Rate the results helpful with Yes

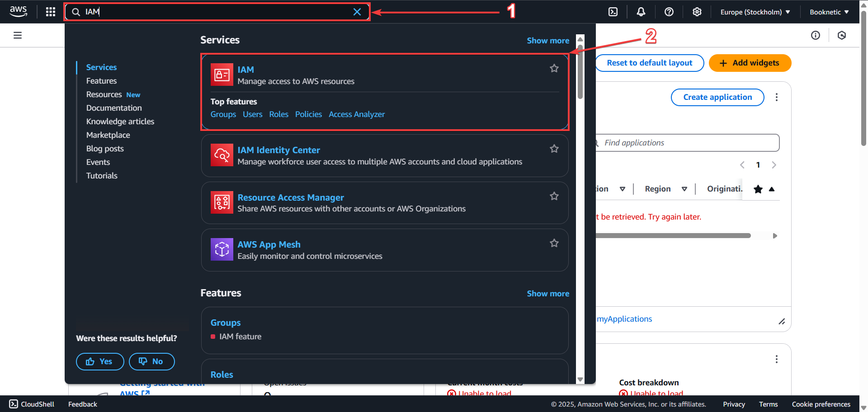100,361
